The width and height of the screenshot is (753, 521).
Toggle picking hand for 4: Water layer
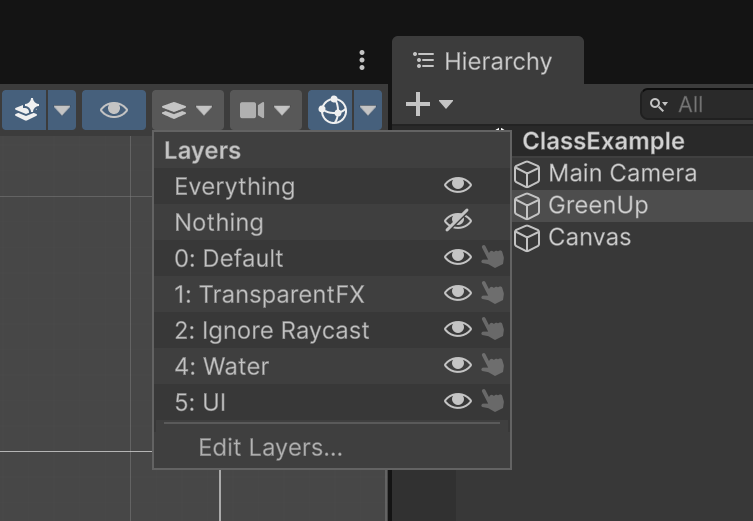click(x=493, y=364)
